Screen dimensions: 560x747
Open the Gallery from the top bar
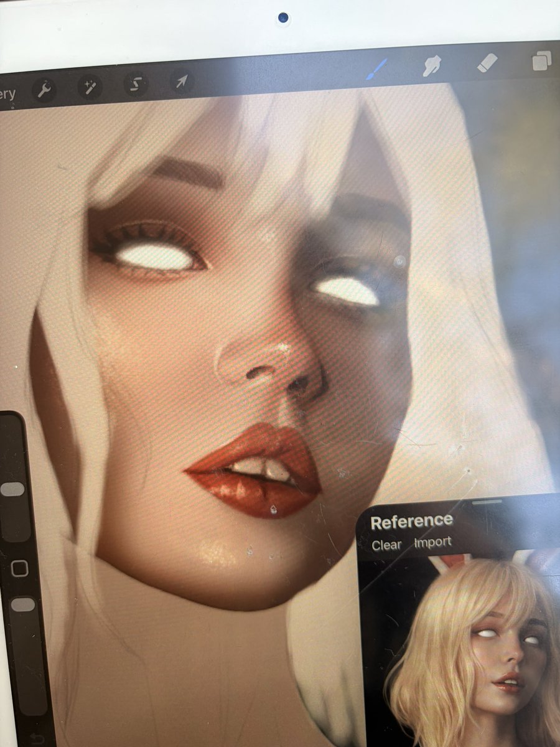[7, 95]
